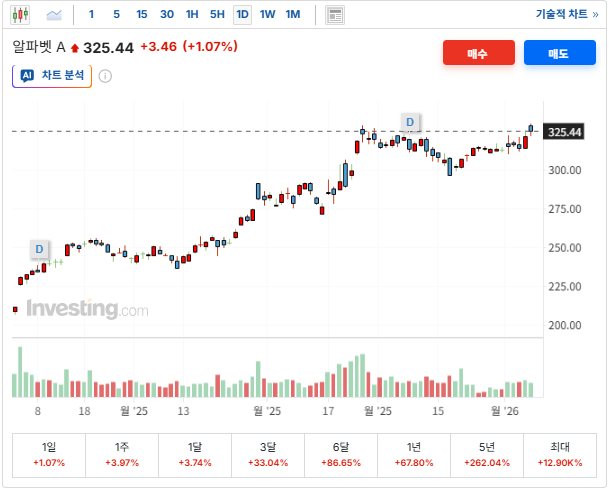
Task: Select the 1D interval
Action: pyautogui.click(x=242, y=15)
